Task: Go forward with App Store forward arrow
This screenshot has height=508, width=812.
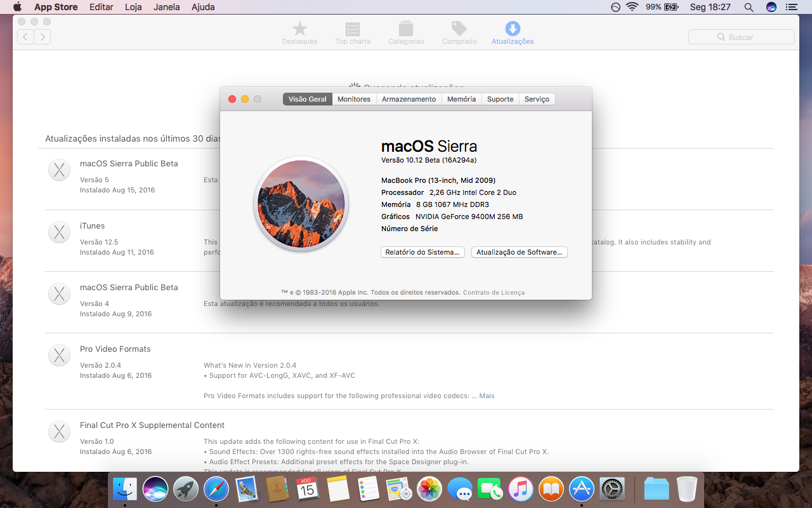Action: coord(43,37)
